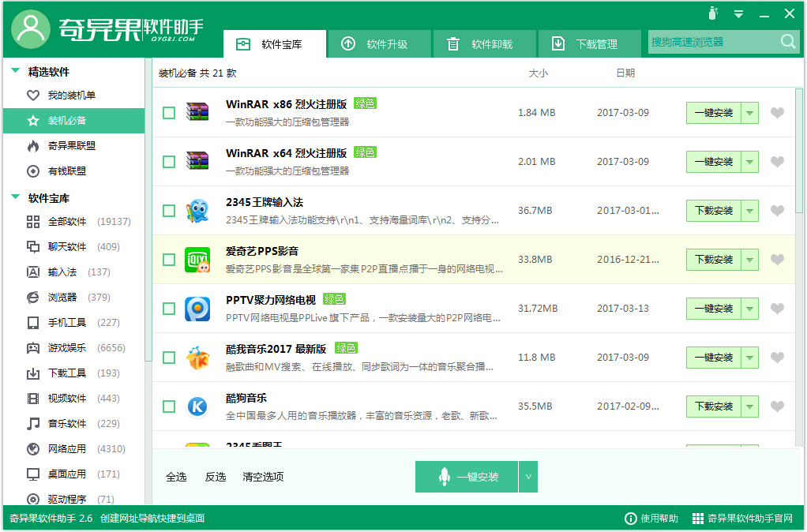Switch to the 软件卸载 tab
The width and height of the screenshot is (807, 532).
[485, 43]
